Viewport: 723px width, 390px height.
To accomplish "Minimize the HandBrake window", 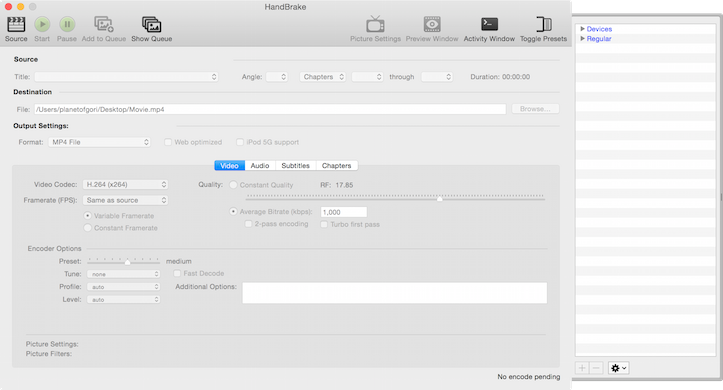I will coord(20,6).
